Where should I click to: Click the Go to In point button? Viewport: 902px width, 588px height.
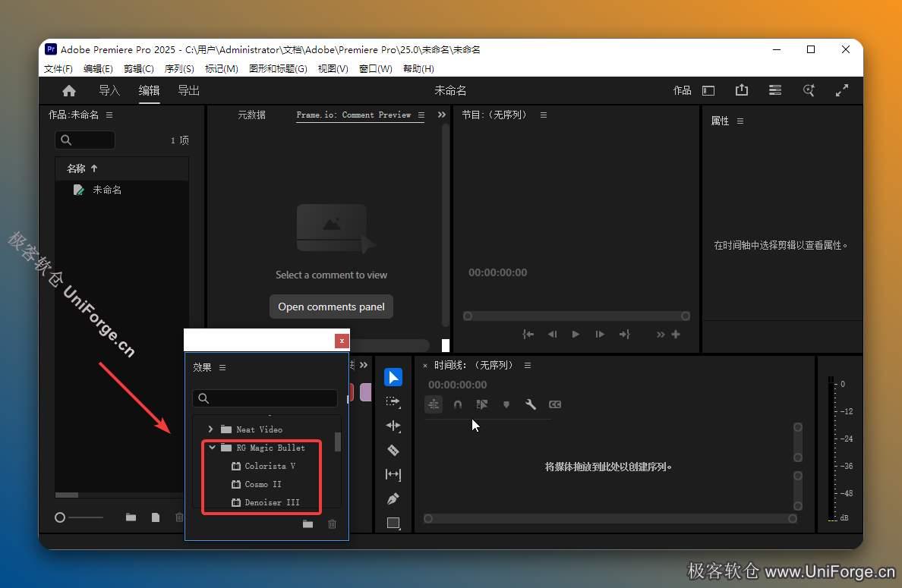528,334
